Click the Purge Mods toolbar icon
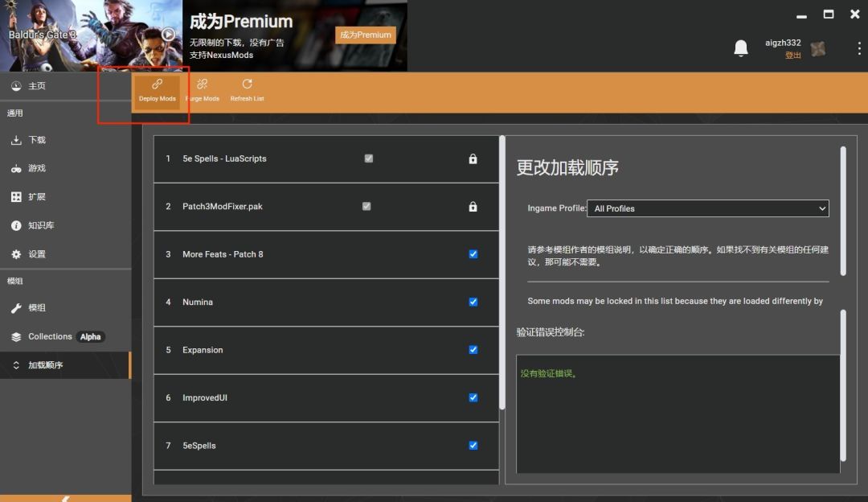Screen dimensions: 868x502 tap(202, 89)
